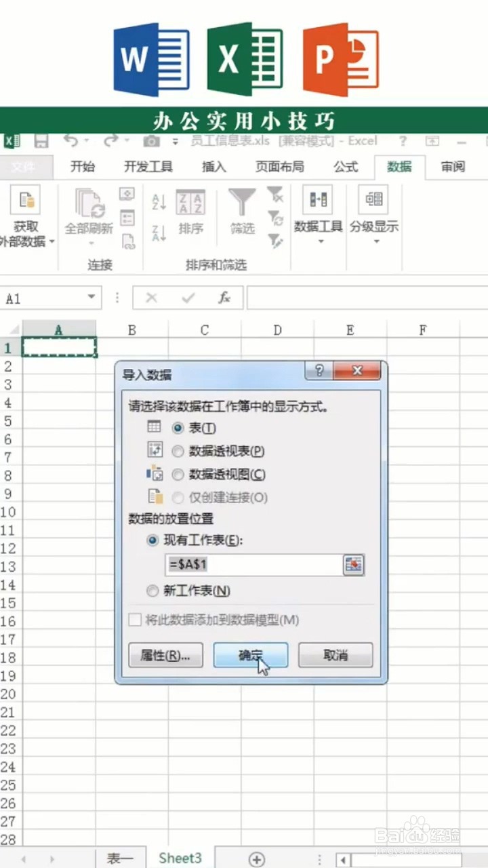This screenshot has width=488, height=868.
Task: Click the Refresh All icon
Action: [89, 202]
